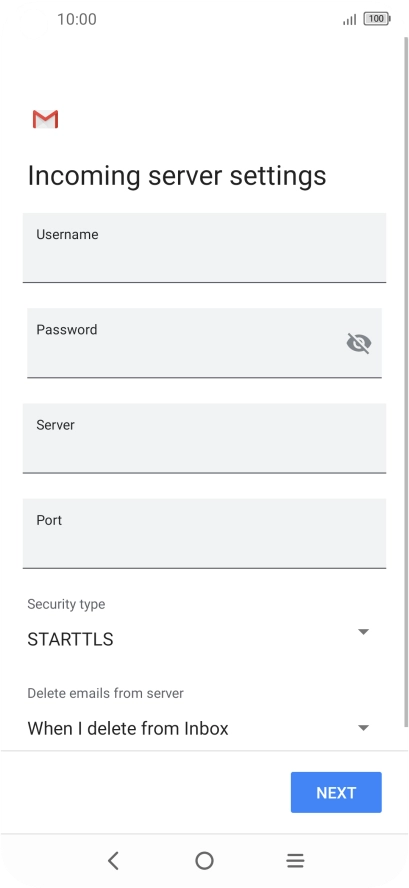Tap the Android home circle icon
Viewport: 409px width, 888px height.
point(204,861)
